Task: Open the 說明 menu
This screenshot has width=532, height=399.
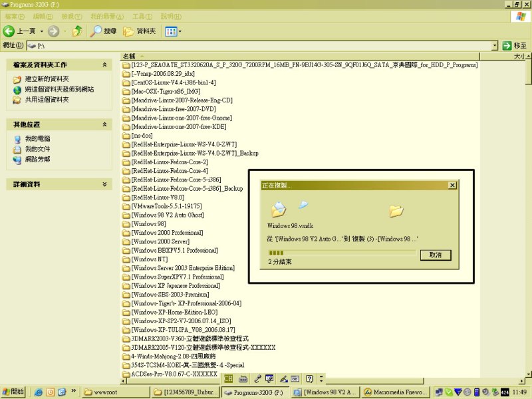Action: coord(171,16)
